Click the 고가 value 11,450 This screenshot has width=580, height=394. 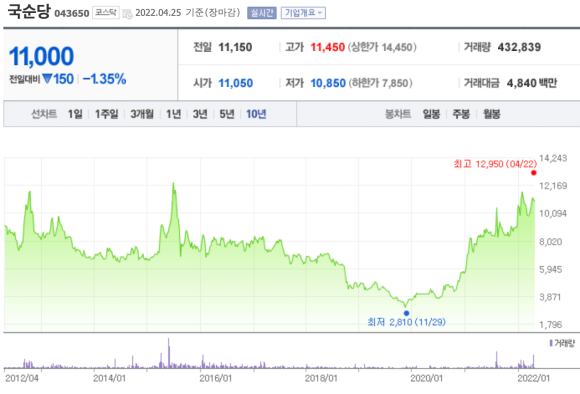tap(327, 47)
